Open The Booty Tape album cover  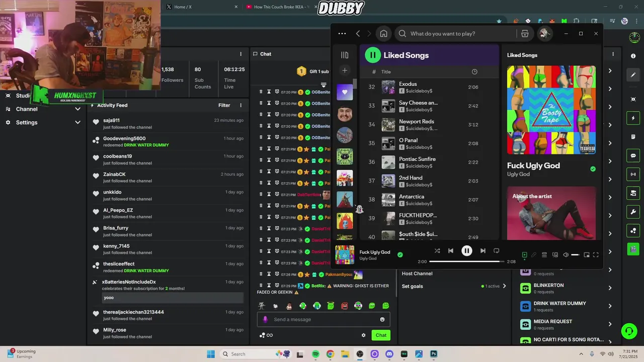click(x=551, y=110)
